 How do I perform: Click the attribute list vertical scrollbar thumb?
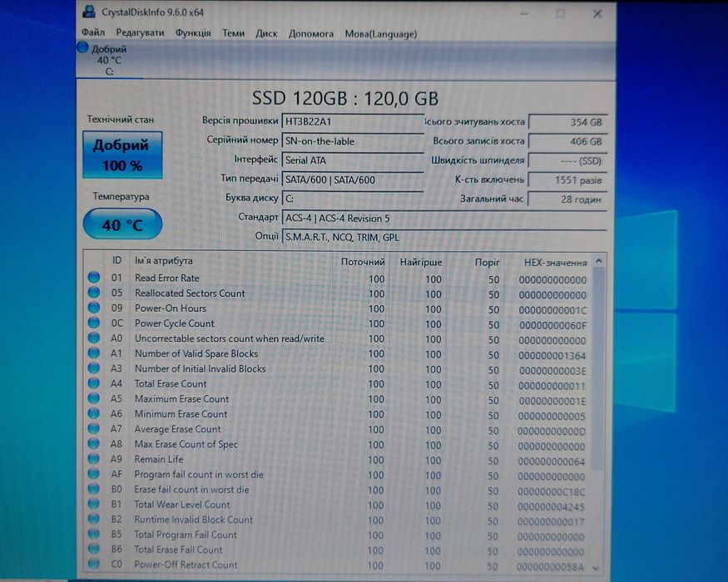coord(598,370)
